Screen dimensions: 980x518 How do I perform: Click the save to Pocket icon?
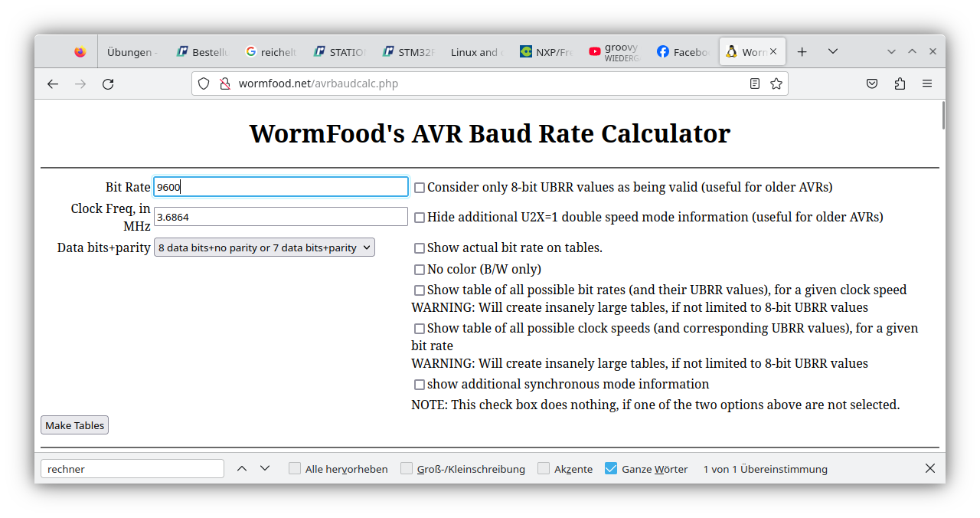(x=872, y=84)
